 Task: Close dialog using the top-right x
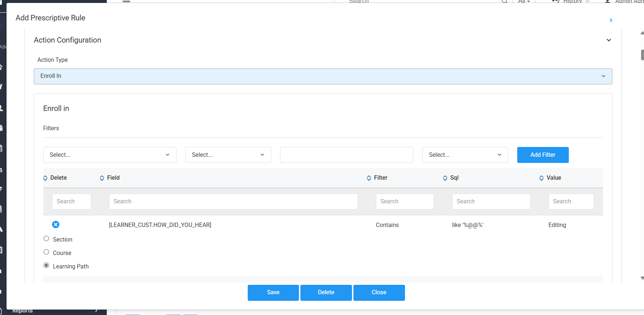(611, 20)
